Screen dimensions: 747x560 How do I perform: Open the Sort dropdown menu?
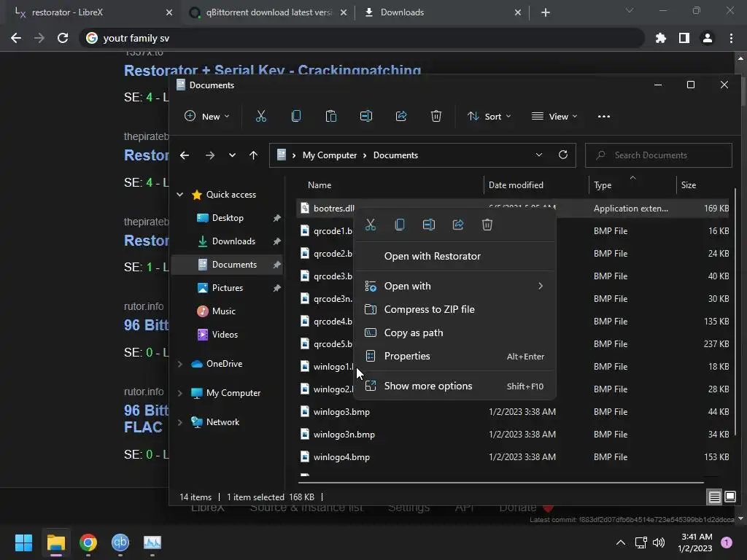point(489,116)
